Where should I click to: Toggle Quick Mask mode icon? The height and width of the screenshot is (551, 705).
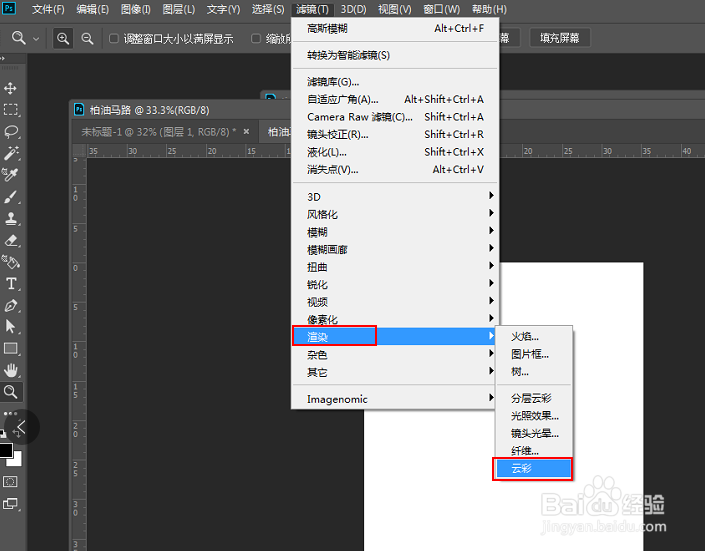(10, 482)
